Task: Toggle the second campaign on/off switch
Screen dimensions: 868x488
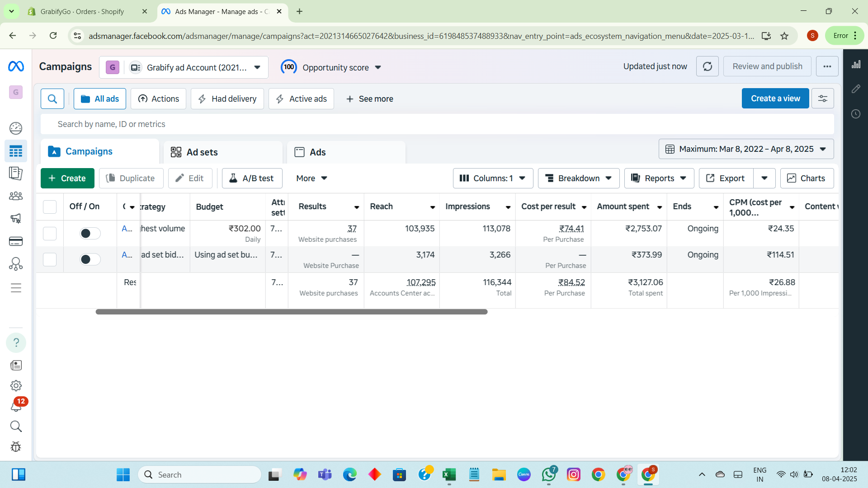Action: pyautogui.click(x=90, y=259)
